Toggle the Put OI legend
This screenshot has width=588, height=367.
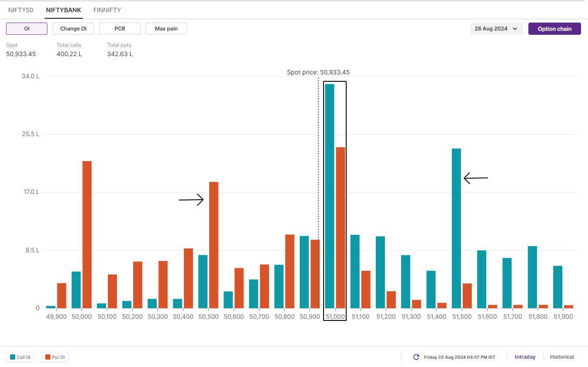coord(55,357)
